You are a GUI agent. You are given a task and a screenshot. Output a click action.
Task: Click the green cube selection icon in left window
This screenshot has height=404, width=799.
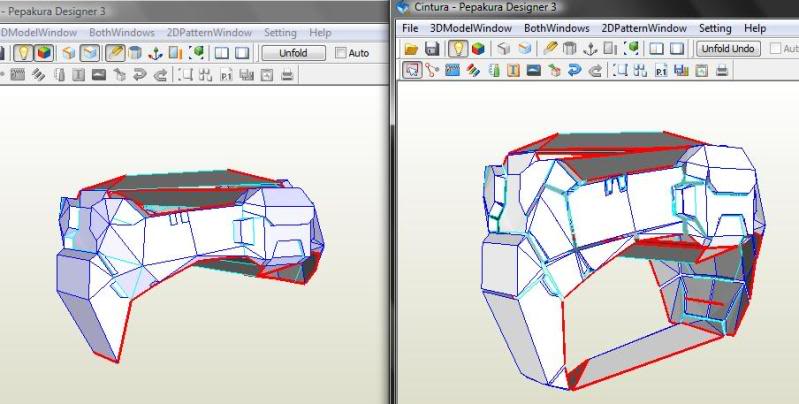click(197, 52)
